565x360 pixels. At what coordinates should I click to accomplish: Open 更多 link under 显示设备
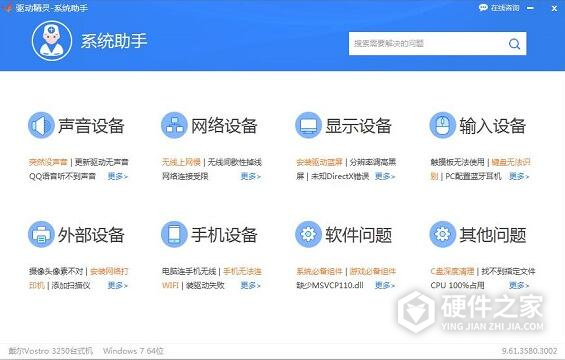point(385,177)
